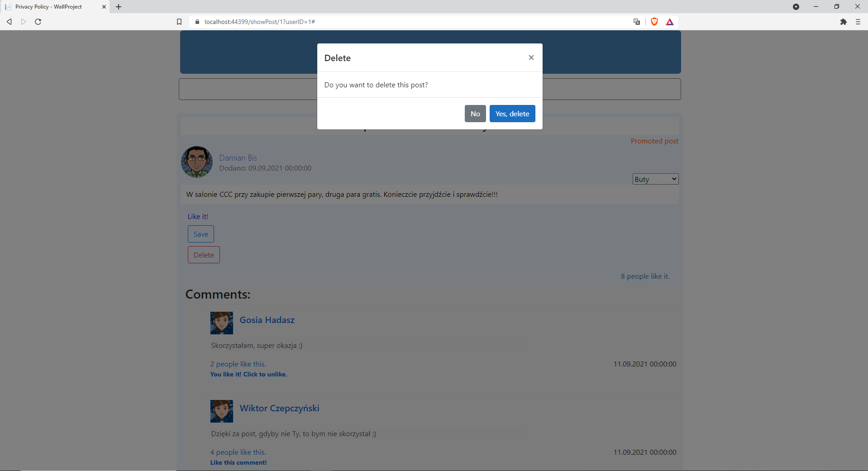
Task: Click the Brave Shields icon in the toolbar
Action: pos(654,21)
